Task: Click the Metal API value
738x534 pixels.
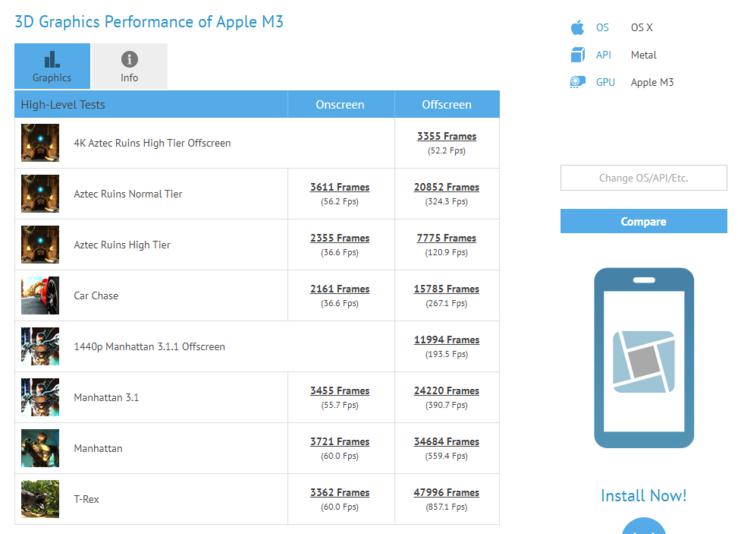Action: coord(643,55)
